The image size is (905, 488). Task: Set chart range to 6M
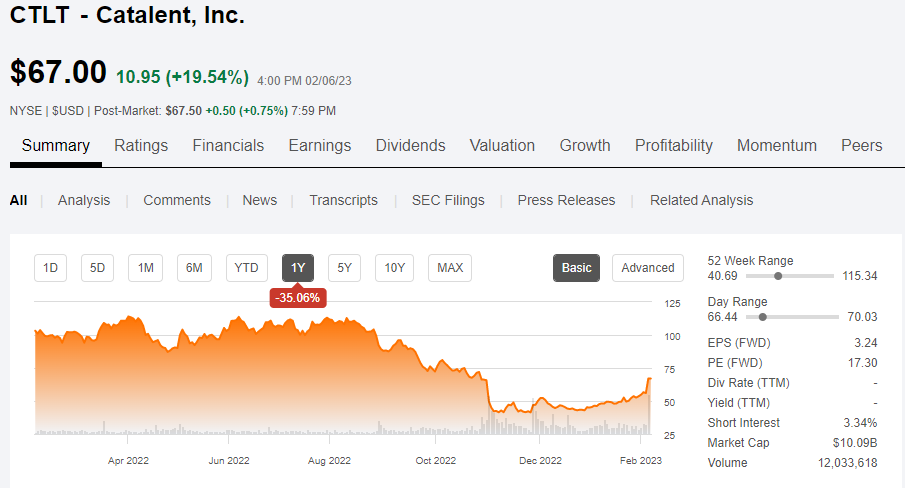point(195,267)
